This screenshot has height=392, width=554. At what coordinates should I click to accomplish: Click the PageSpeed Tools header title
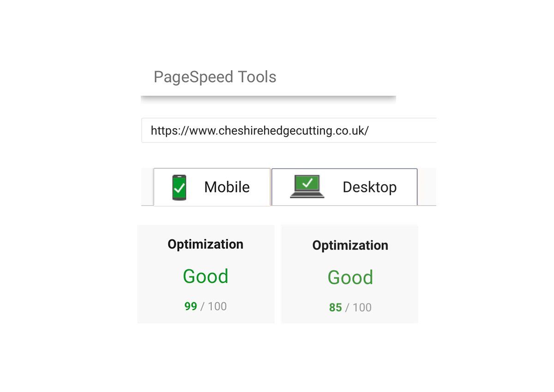[215, 77]
